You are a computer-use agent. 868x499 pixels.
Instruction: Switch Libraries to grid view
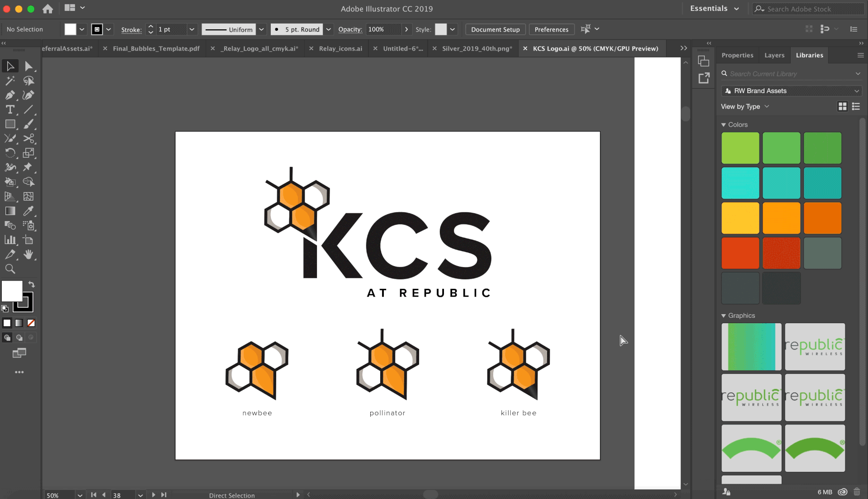842,106
